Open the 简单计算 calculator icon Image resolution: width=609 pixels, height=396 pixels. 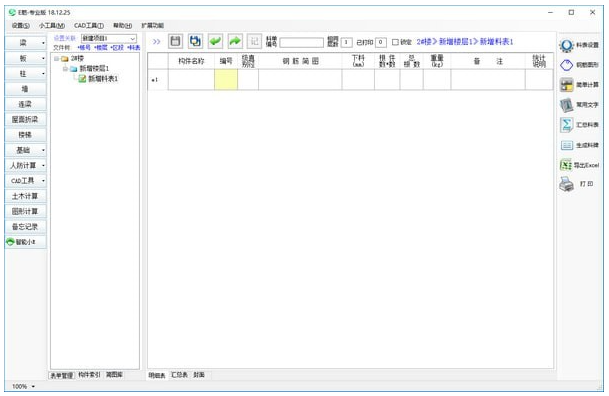(566, 85)
